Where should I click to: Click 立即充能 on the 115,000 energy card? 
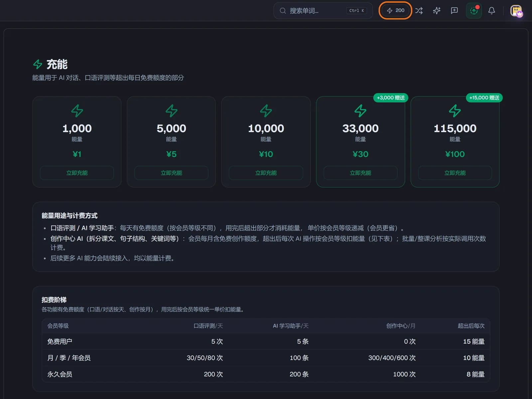[455, 173]
